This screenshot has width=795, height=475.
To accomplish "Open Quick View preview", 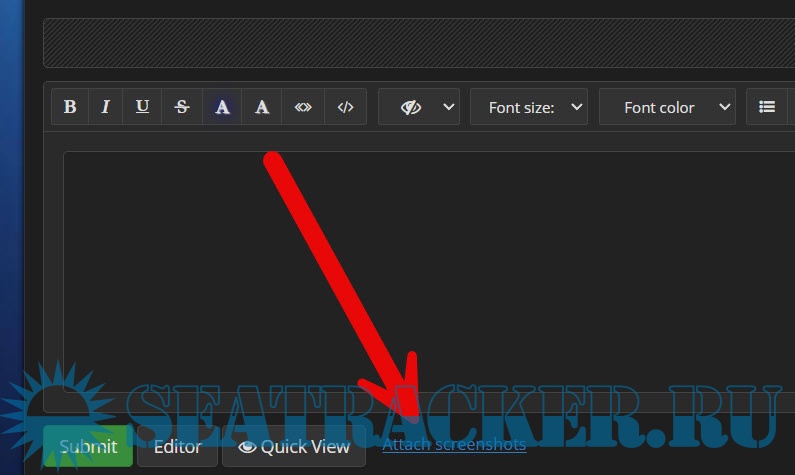I will point(294,446).
